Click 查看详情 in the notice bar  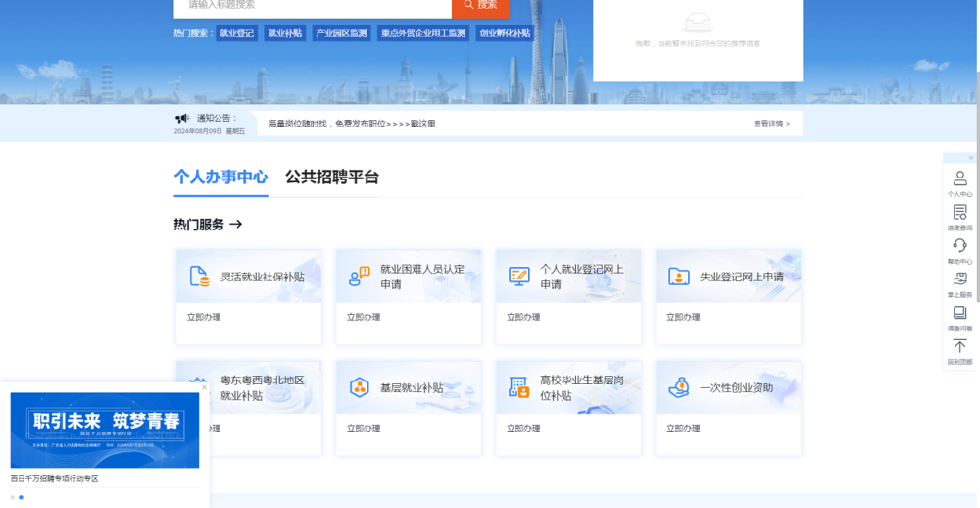pos(771,124)
